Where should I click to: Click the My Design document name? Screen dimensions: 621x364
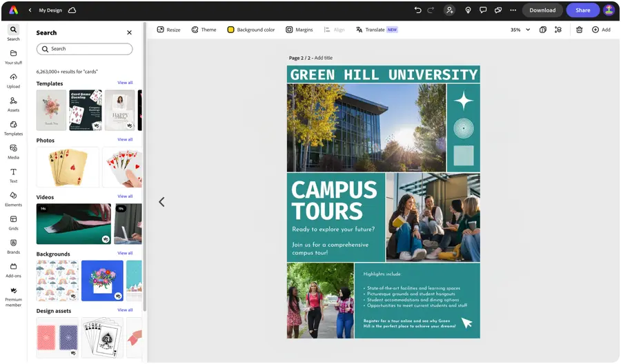coord(50,10)
